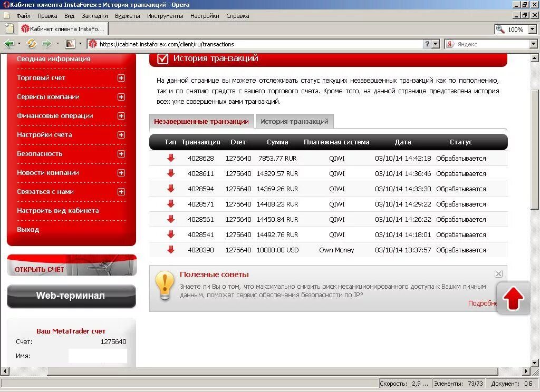
Task: Expand the Безопасность menu section
Action: click(x=121, y=154)
